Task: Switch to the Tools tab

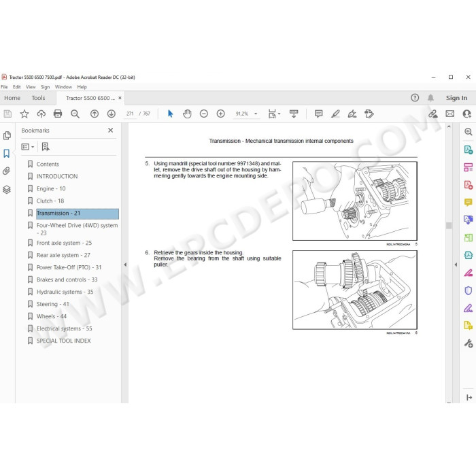Action: (x=38, y=98)
